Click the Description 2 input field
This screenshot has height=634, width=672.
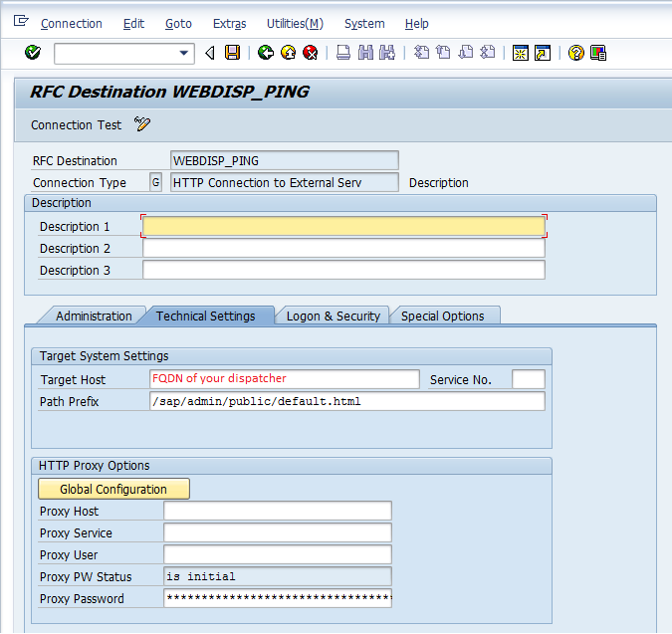343,248
